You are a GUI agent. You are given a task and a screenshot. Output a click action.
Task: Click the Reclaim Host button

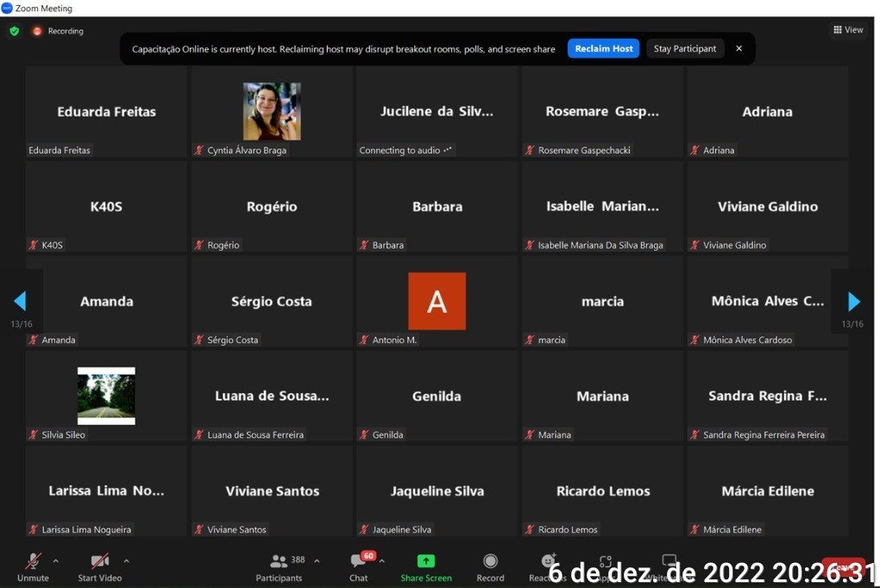[603, 49]
